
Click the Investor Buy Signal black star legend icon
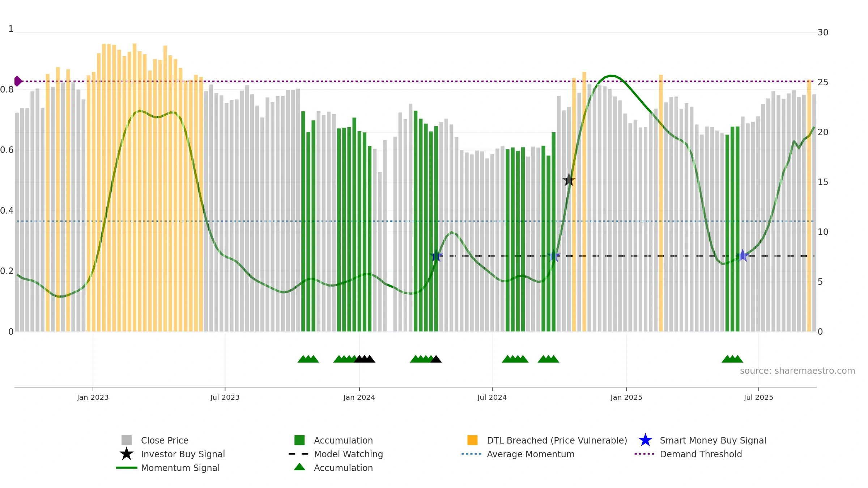click(x=126, y=454)
